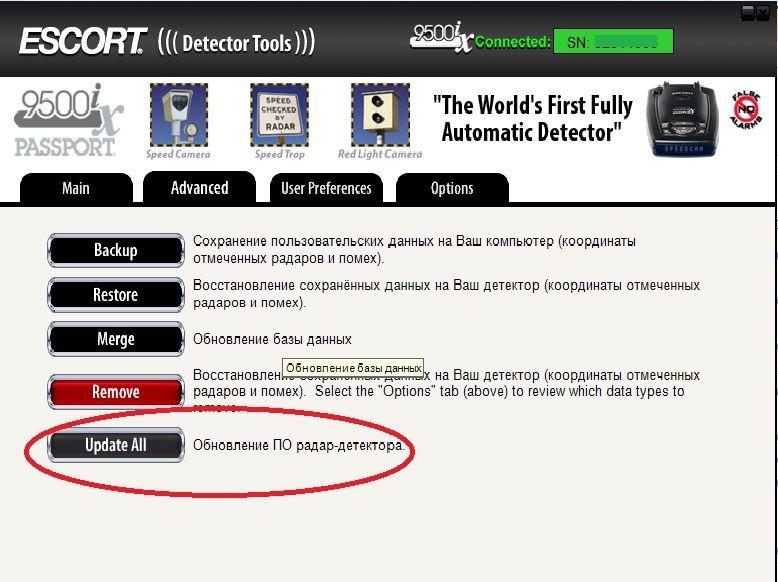Click the ESCORT brand logo

coord(82,42)
